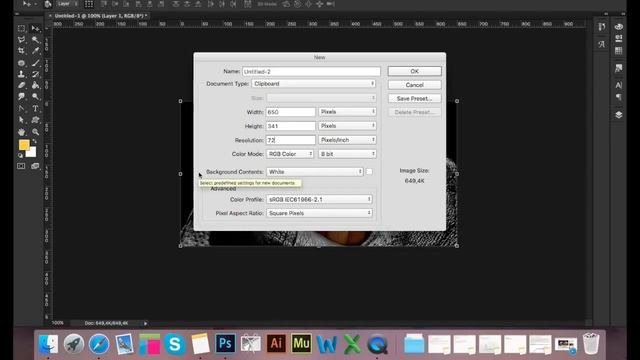Select the Zoom tool in toolbox
This screenshot has height=360, width=640.
36,132
